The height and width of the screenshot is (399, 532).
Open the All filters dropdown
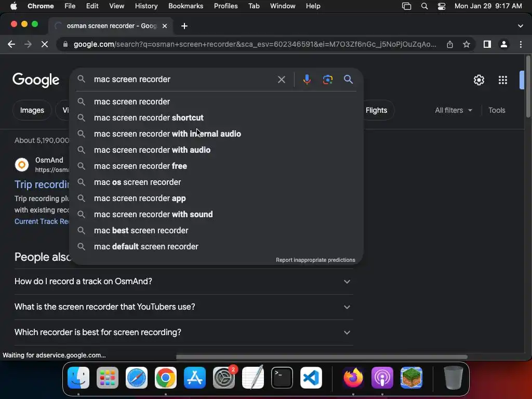453,110
